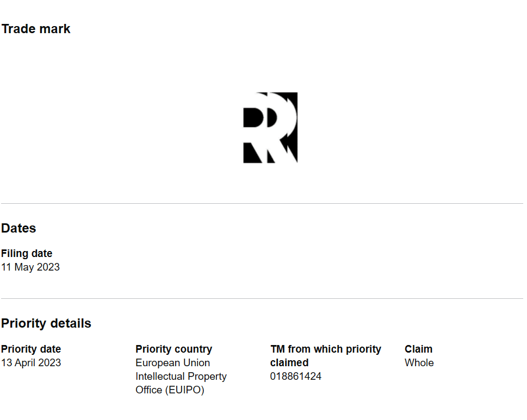Click the 'Priority country' label
The image size is (527, 420).
tap(173, 349)
